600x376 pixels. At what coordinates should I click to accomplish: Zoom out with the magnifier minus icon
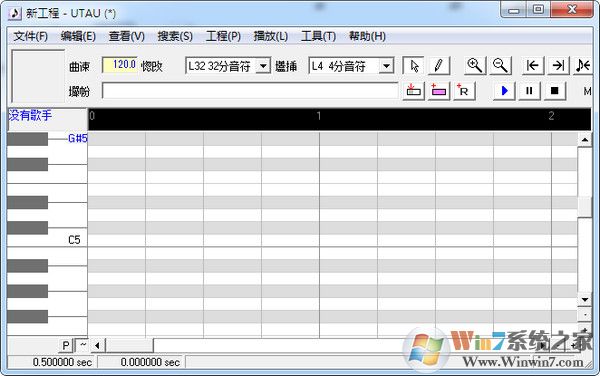point(500,66)
